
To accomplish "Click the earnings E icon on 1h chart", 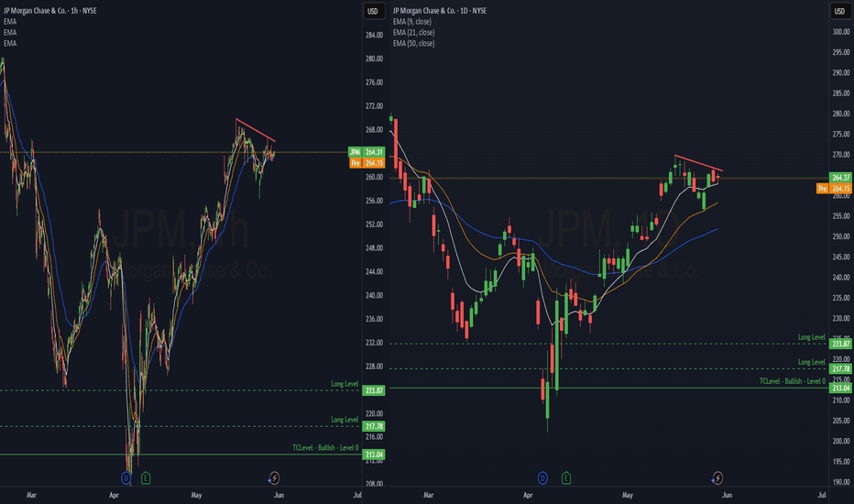I will tap(146, 478).
